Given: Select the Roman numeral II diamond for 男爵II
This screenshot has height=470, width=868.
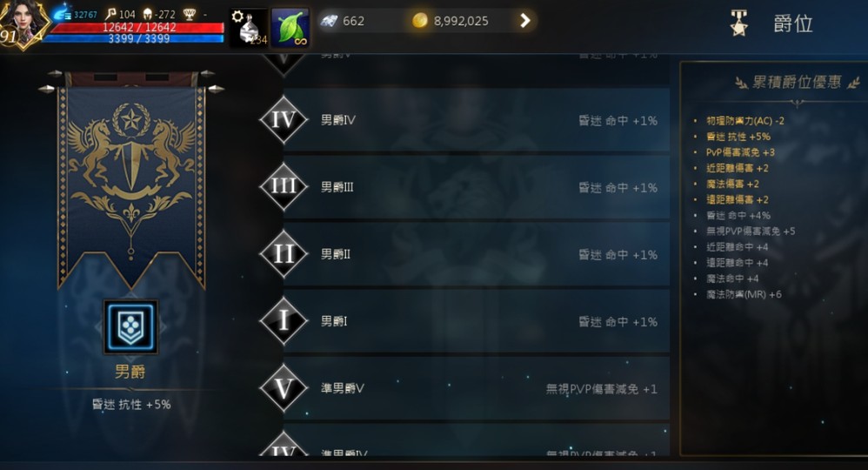Looking at the screenshot, I should (x=284, y=254).
